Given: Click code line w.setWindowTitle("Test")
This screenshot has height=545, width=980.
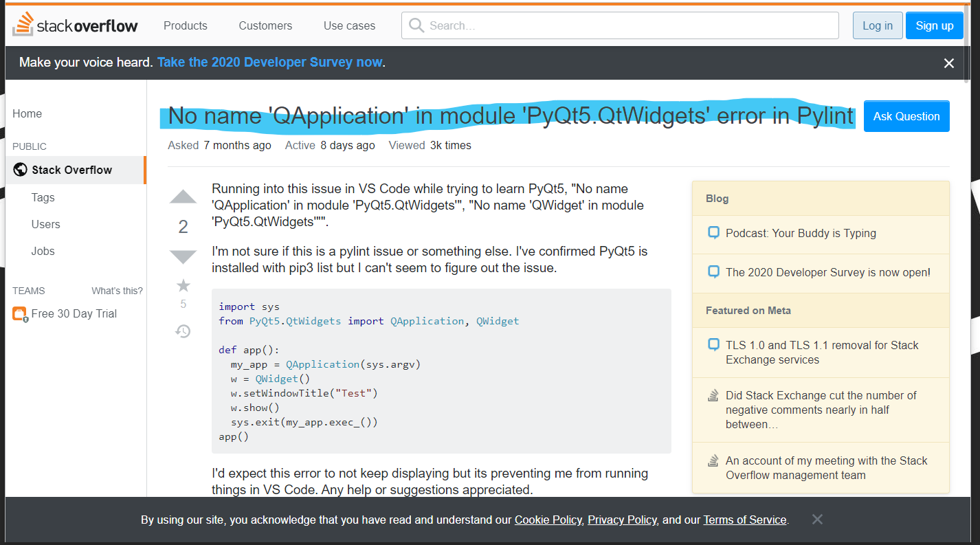Looking at the screenshot, I should click(x=304, y=393).
